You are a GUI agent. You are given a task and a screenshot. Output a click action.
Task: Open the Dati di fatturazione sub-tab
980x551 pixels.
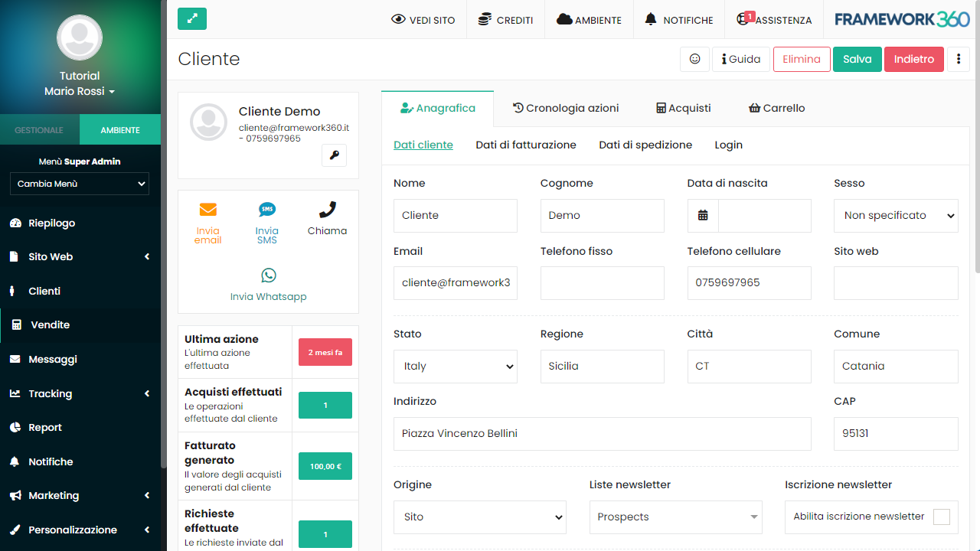[525, 145]
